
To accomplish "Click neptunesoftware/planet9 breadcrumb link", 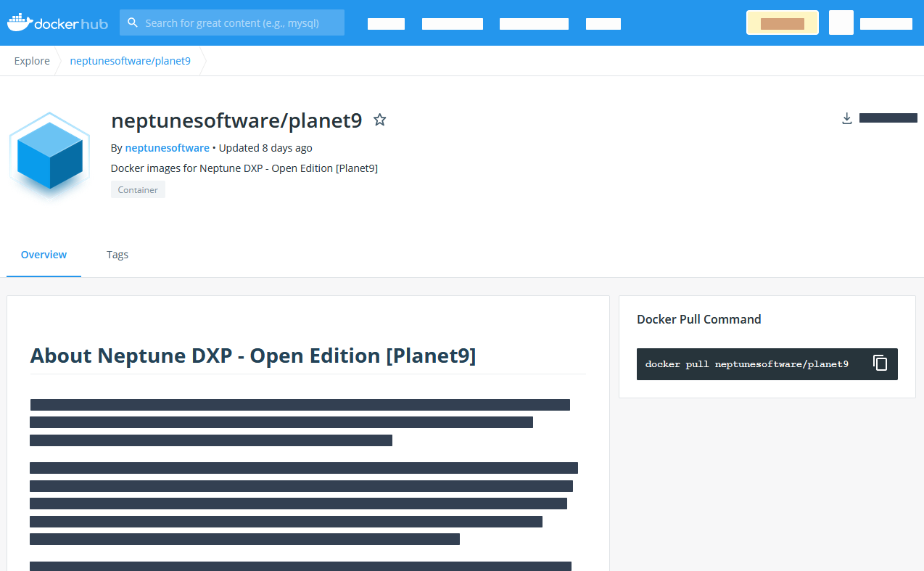I will click(x=130, y=61).
